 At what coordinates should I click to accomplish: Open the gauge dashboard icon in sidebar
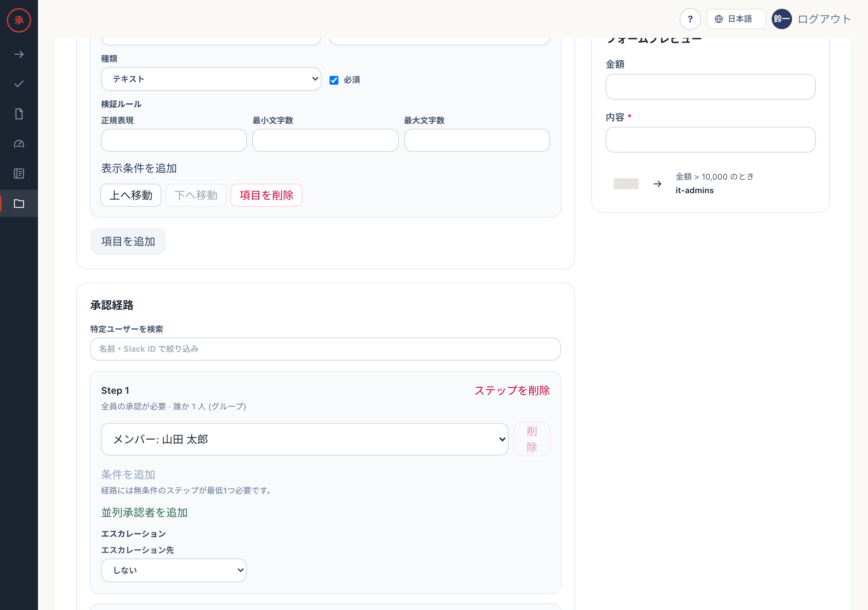(x=19, y=144)
